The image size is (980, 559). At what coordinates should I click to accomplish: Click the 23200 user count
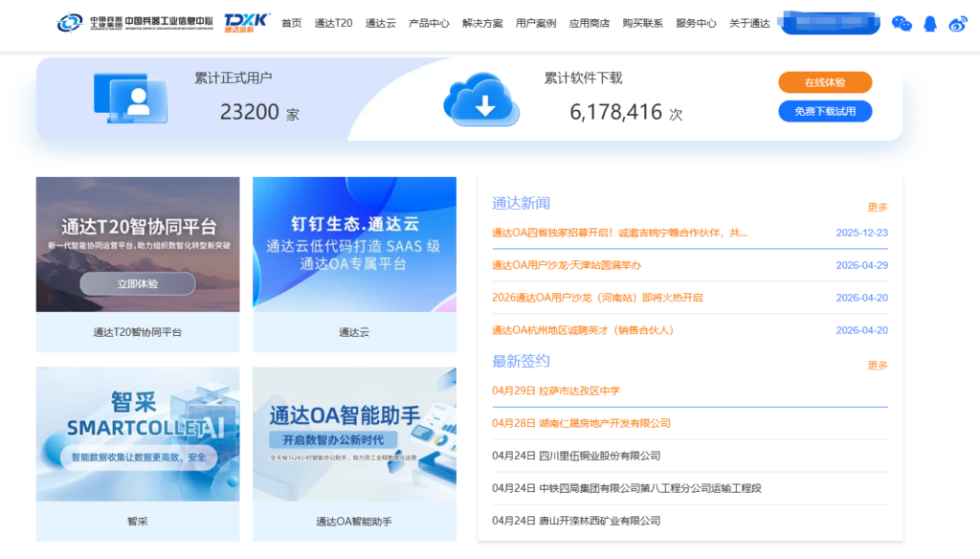250,112
